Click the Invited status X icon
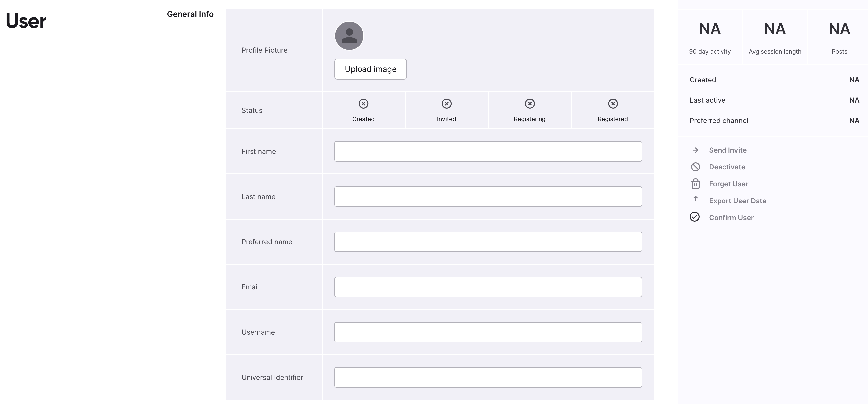Viewport: 868px width, 404px height. click(446, 104)
